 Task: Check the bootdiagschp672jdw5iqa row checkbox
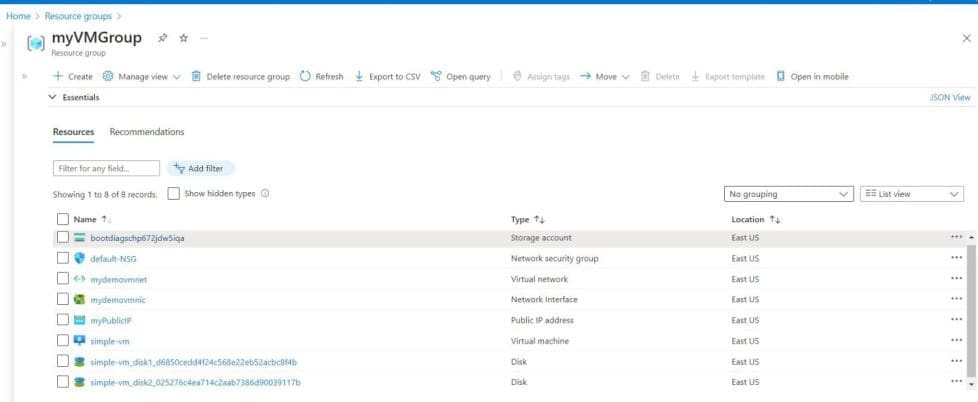62,237
